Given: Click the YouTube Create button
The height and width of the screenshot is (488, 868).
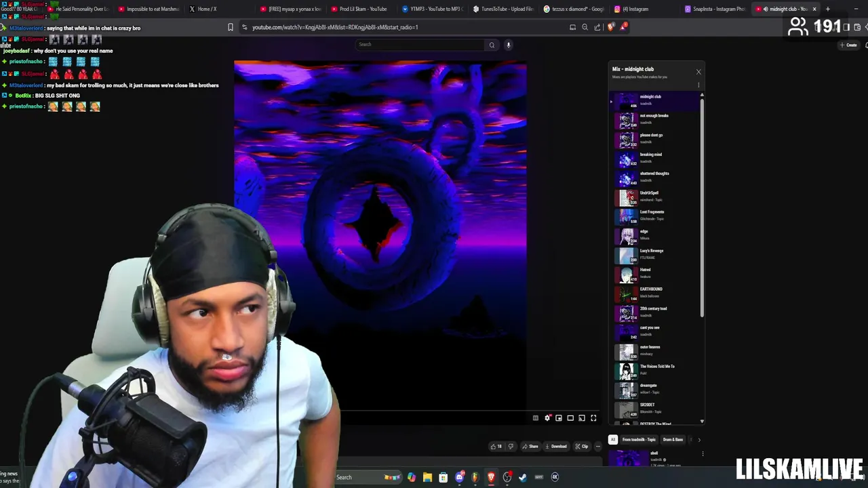Looking at the screenshot, I should click(848, 45).
